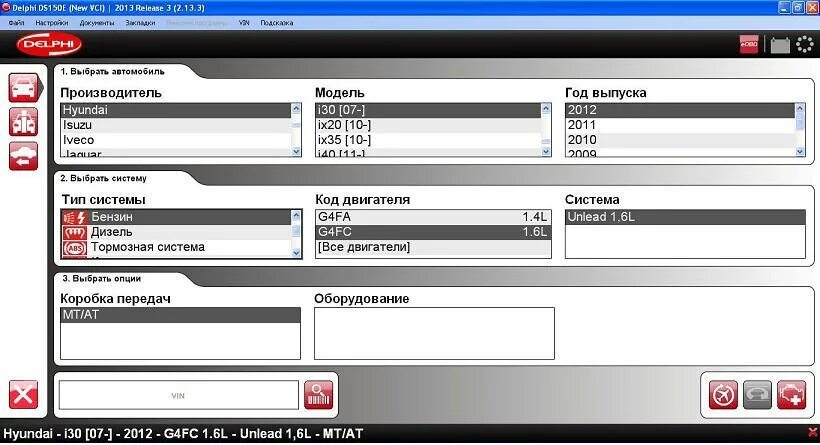The height and width of the screenshot is (445, 820).
Task: Click the empty Оборудование list box
Action: click(434, 334)
